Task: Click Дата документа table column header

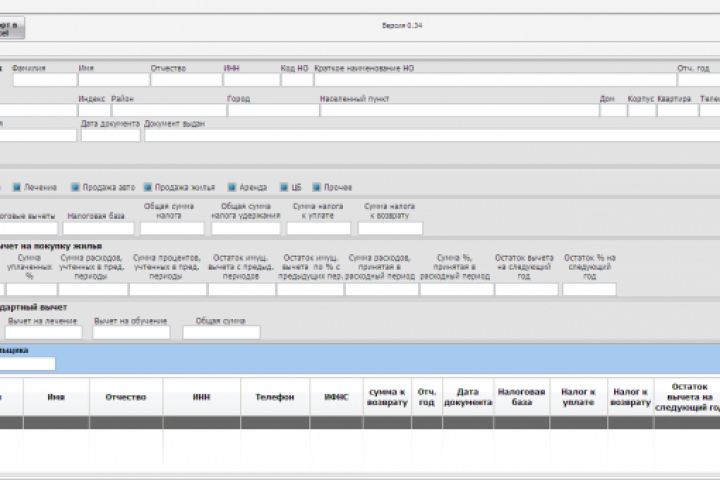Action: pos(468,397)
